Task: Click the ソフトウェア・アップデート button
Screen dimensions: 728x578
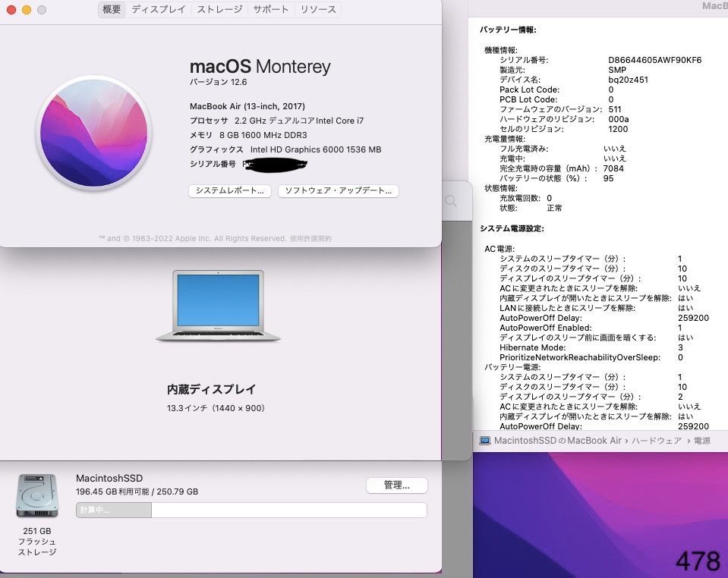Action: [x=339, y=191]
